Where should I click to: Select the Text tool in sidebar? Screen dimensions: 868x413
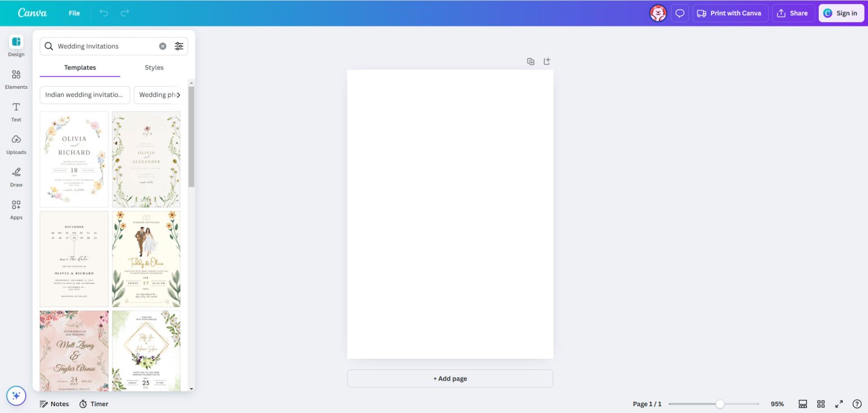tap(16, 111)
